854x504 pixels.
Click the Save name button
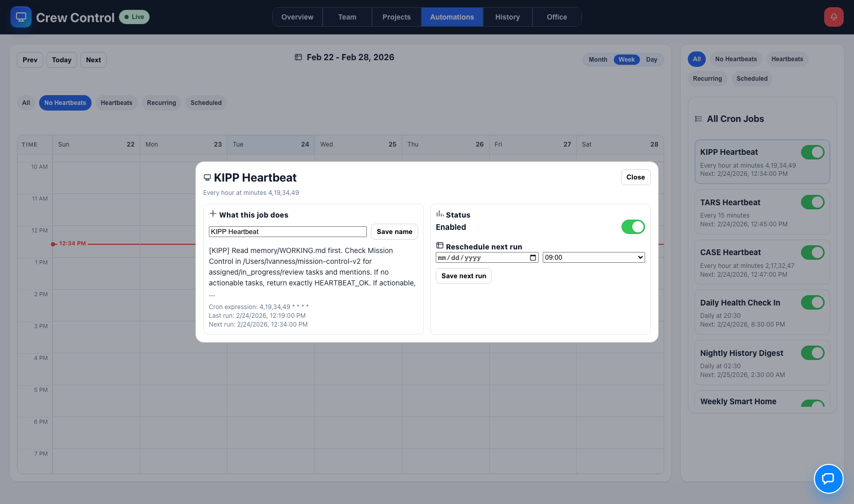394,231
